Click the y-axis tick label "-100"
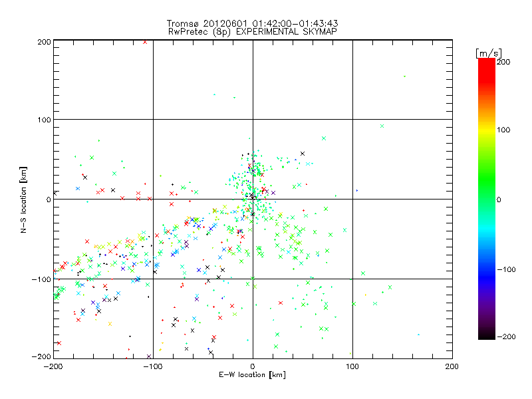Viewport: 532px width, 399px height. pos(42,279)
